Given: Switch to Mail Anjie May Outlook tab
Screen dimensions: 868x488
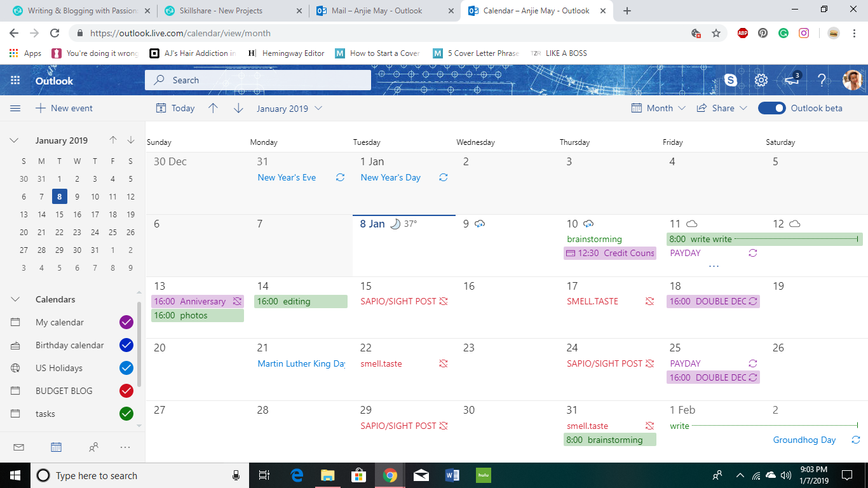Looking at the screenshot, I should click(x=384, y=11).
